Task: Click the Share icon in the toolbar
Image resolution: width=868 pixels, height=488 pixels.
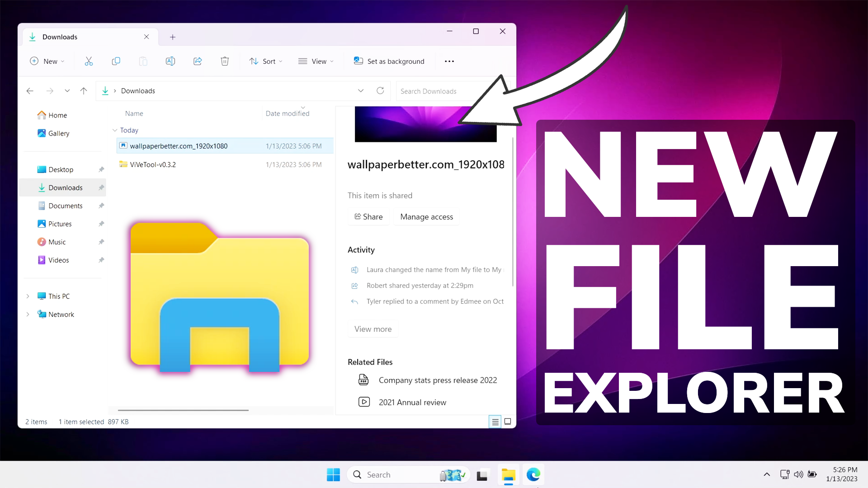Action: click(x=198, y=61)
